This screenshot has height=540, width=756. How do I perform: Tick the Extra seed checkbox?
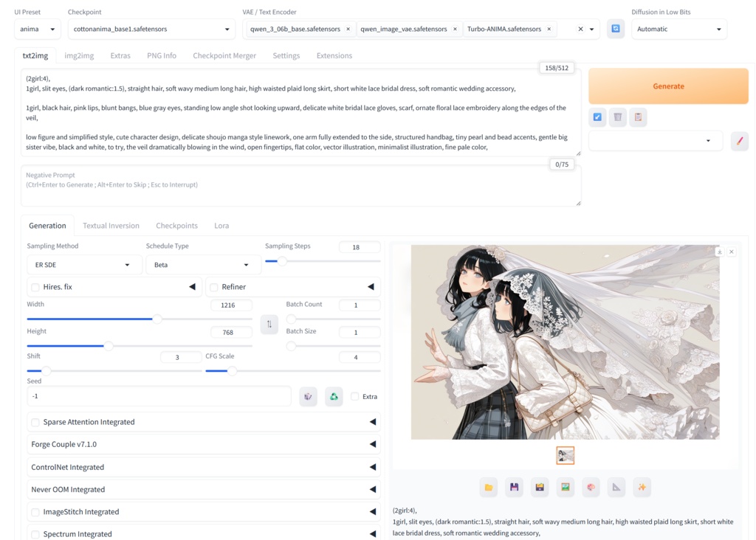355,396
